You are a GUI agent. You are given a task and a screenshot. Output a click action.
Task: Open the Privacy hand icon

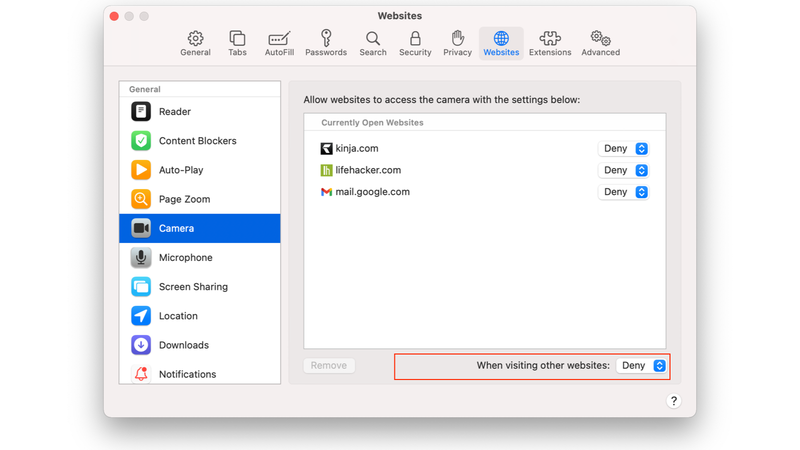(x=458, y=38)
